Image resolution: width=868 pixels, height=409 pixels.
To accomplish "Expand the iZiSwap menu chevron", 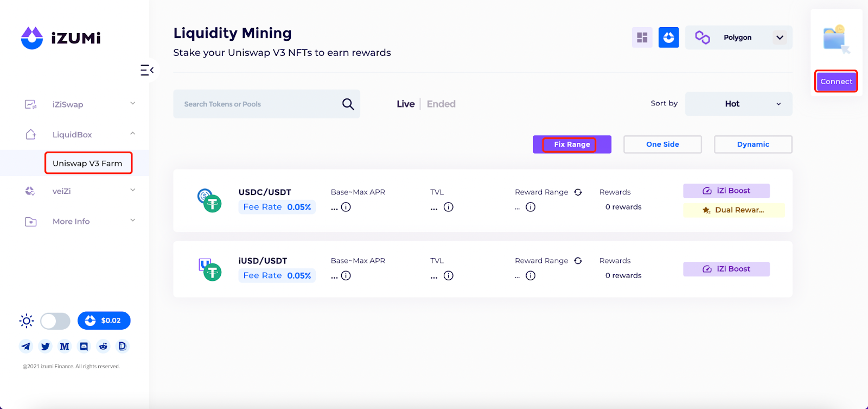I will [x=133, y=103].
